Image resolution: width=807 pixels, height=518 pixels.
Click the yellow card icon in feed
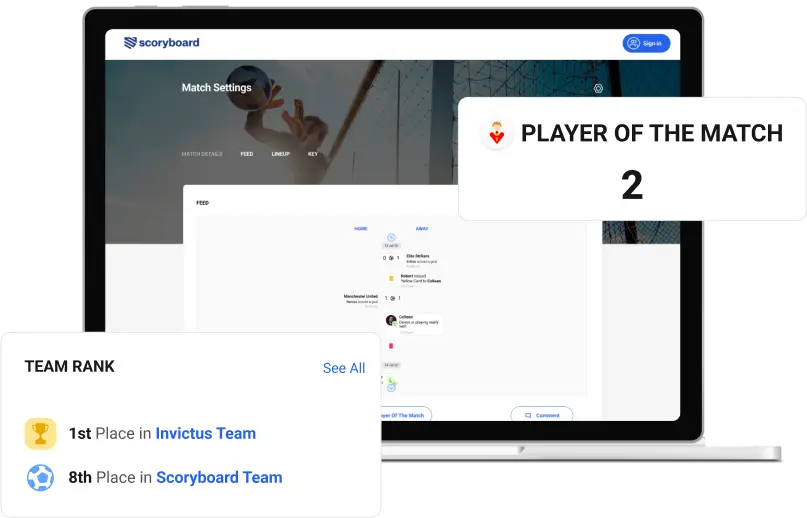391,278
